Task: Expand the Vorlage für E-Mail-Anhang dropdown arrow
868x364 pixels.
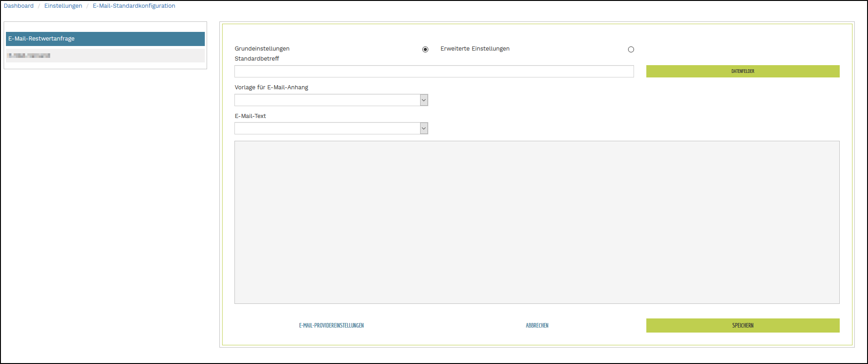Action: 424,100
